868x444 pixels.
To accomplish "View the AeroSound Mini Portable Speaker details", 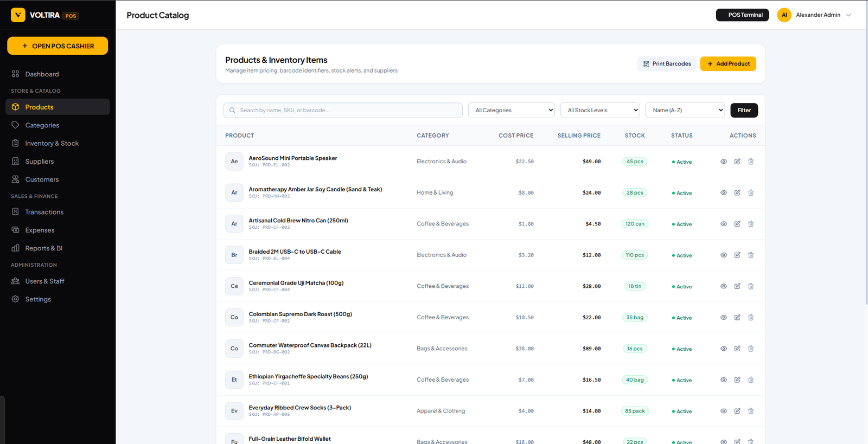I will pyautogui.click(x=724, y=162).
